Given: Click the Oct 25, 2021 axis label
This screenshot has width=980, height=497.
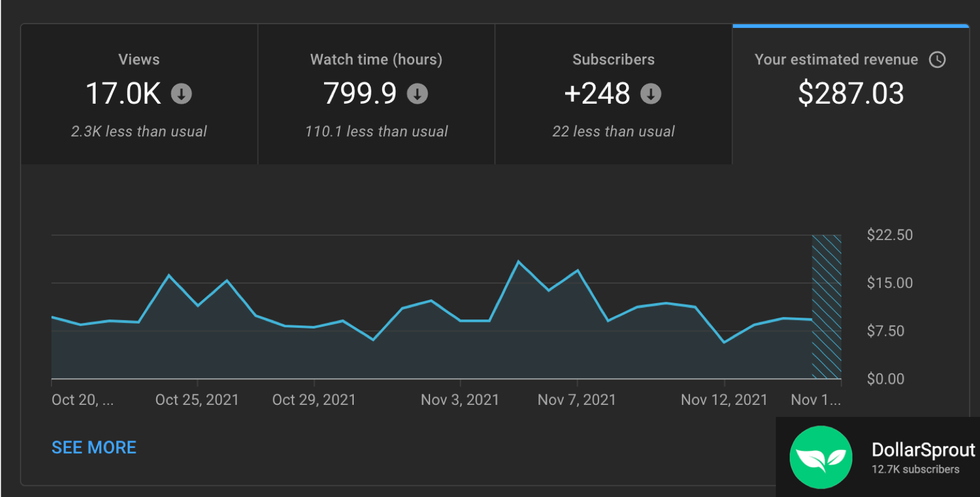Looking at the screenshot, I should [196, 399].
